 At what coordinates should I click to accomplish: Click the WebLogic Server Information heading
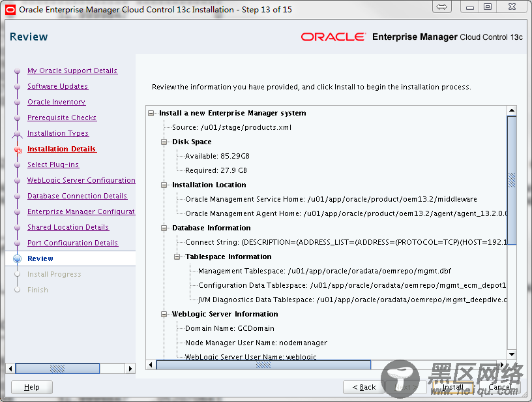coord(225,315)
